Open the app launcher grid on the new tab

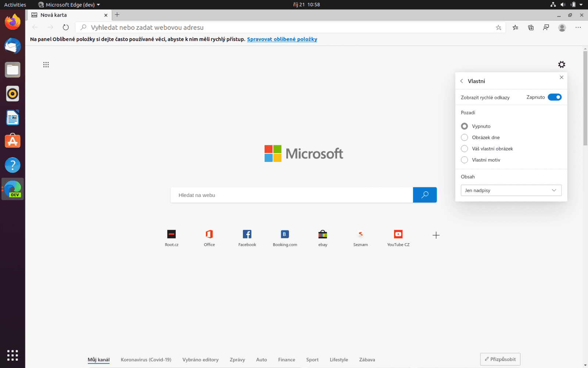[46, 64]
